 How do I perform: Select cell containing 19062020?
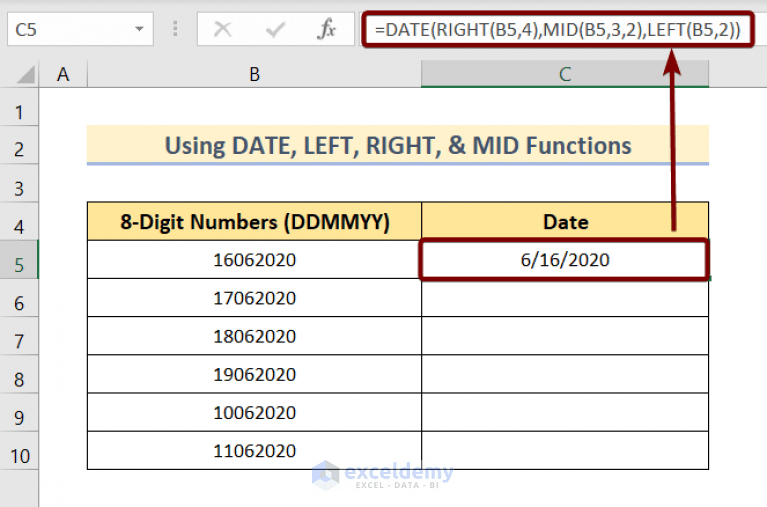[x=254, y=374]
